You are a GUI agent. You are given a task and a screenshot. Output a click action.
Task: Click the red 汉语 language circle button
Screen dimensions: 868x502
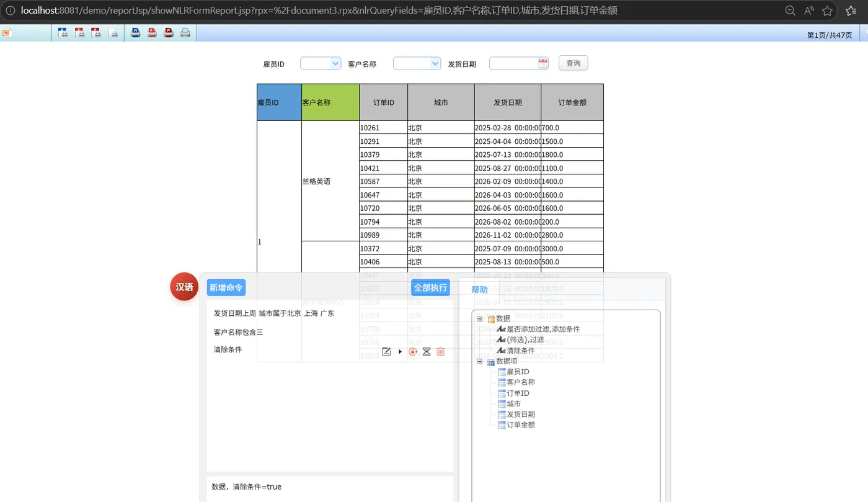tap(184, 287)
